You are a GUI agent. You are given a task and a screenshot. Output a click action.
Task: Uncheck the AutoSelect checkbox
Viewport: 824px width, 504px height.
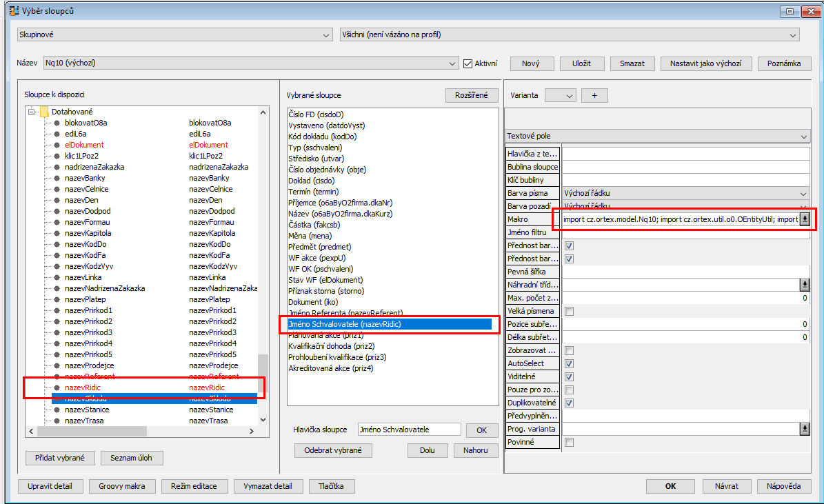click(x=569, y=363)
